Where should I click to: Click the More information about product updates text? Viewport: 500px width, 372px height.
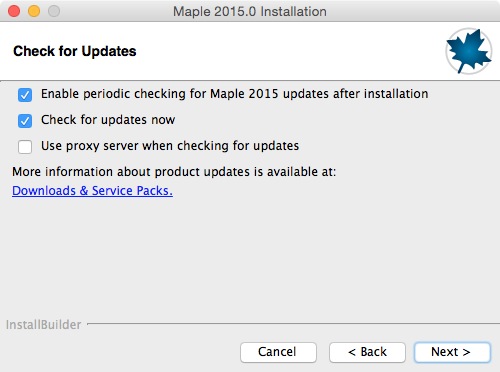tap(174, 172)
